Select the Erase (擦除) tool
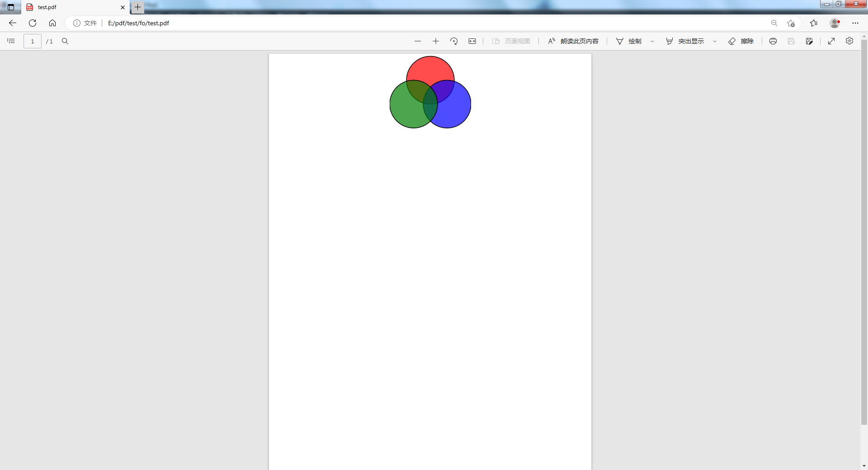Image resolution: width=868 pixels, height=470 pixels. (x=741, y=41)
